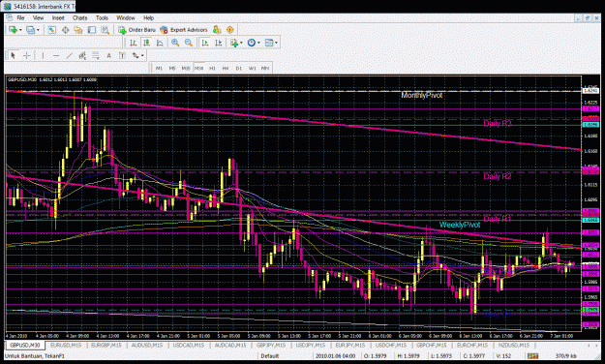Click the coins icon beside Expert Advisors
This screenshot has width=605, height=364.
point(217,30)
